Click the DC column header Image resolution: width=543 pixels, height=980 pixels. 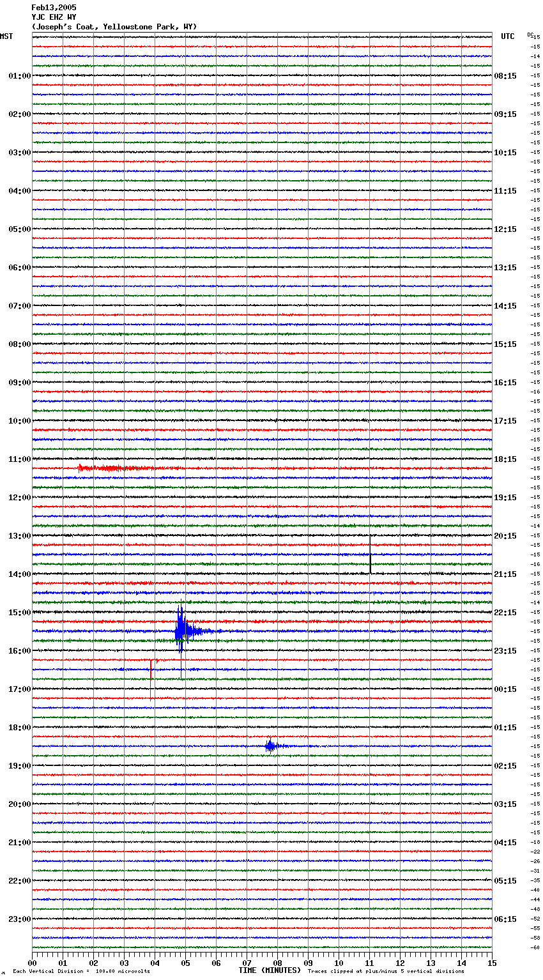click(x=530, y=34)
